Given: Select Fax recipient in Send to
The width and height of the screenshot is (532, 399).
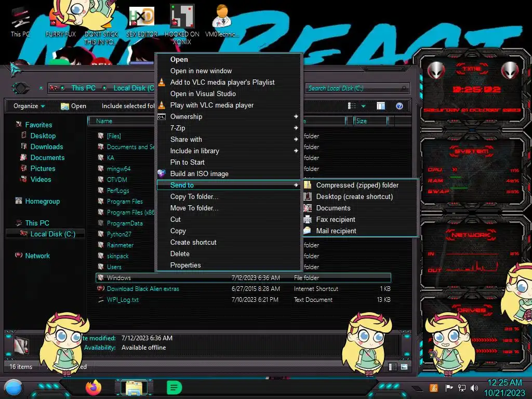Looking at the screenshot, I should point(336,219).
